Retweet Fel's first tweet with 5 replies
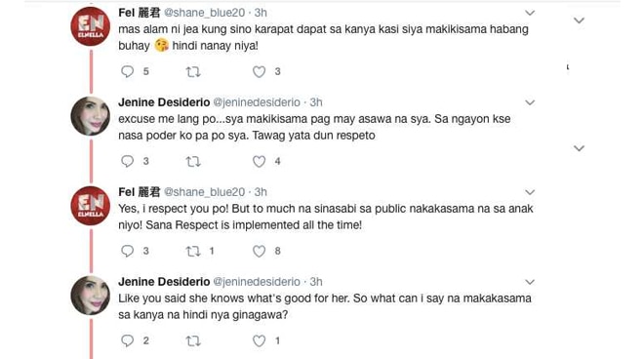Screen dimensions: 644x359 [193, 72]
